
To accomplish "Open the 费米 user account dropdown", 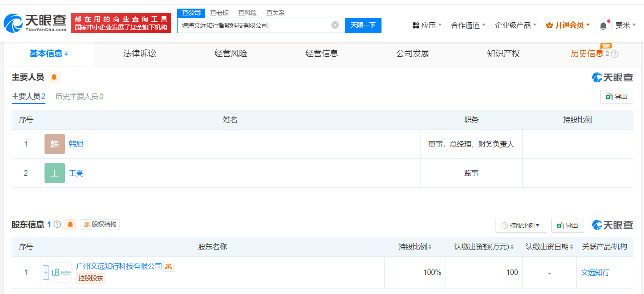I will pos(626,25).
